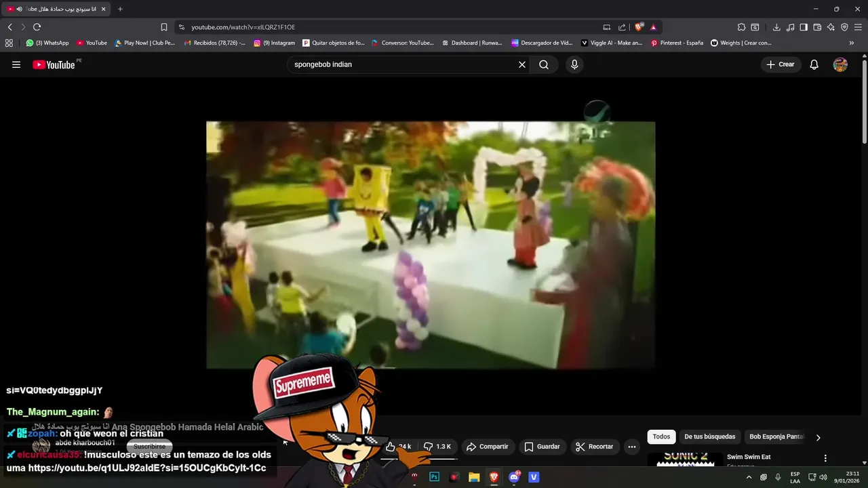Open Photoshop from the taskbar
The image size is (868, 488).
434,477
